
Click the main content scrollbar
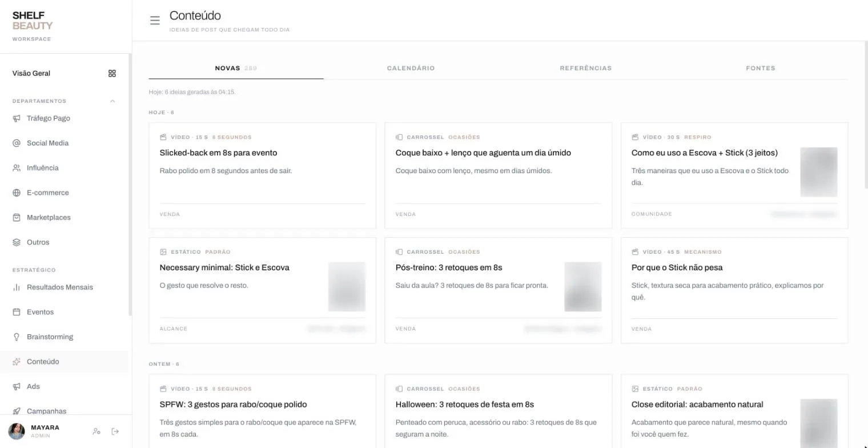(x=866, y=115)
